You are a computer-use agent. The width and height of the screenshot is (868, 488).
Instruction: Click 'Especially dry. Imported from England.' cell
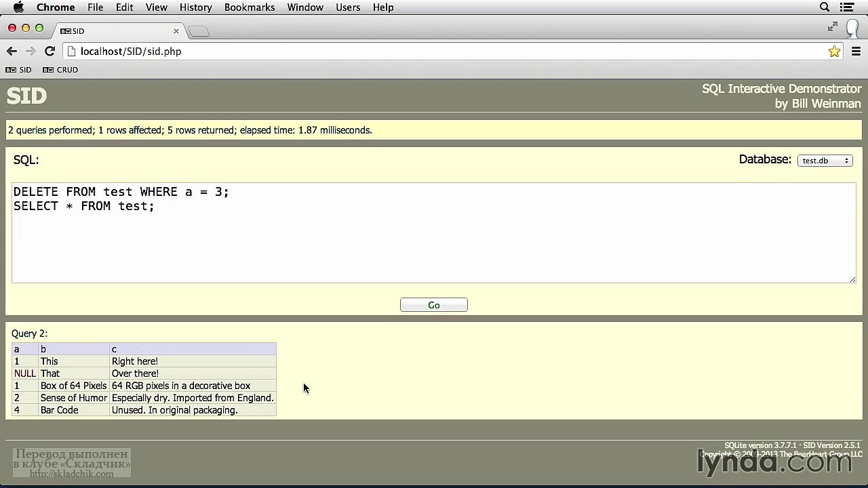193,398
